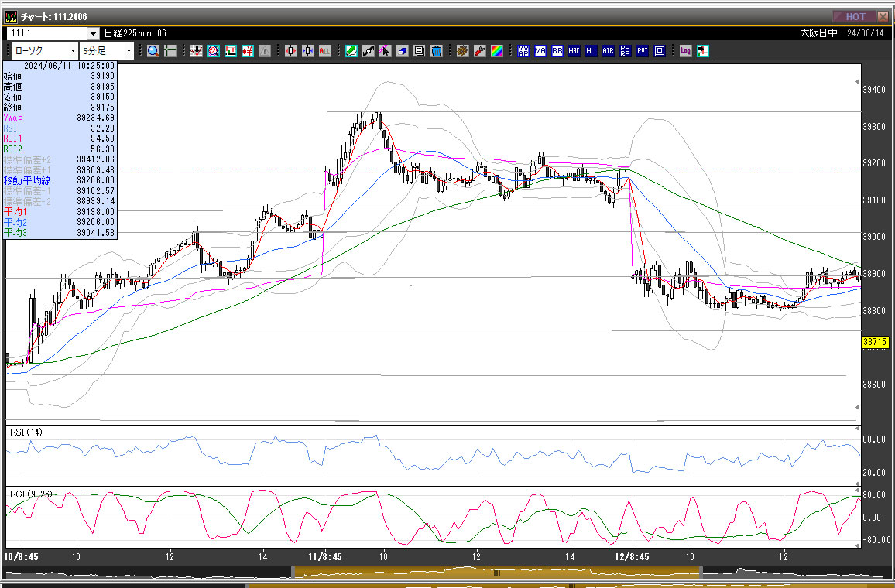Toggle the square frame indicator button

[x=660, y=51]
